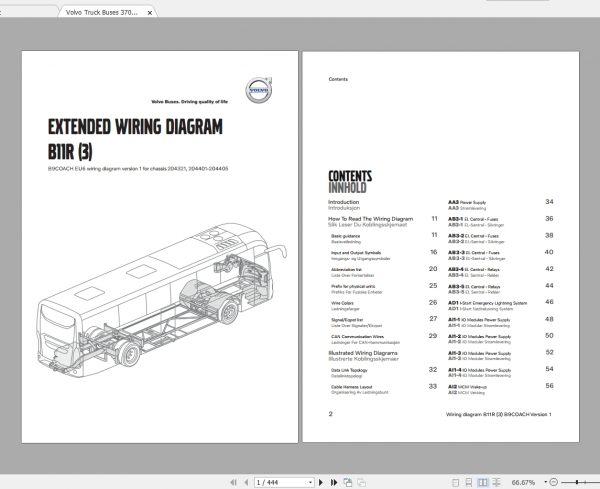Click the Volvo Buses tagline text
Screen dimensions: 600x489
(189, 102)
